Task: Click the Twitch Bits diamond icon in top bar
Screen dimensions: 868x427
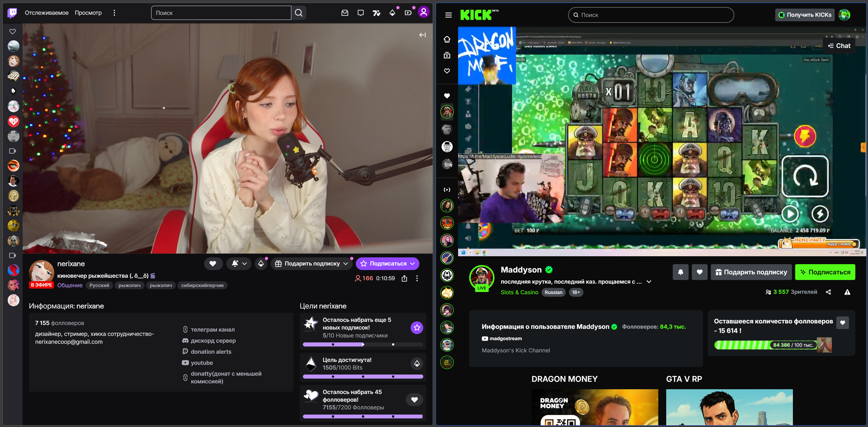Action: click(392, 13)
